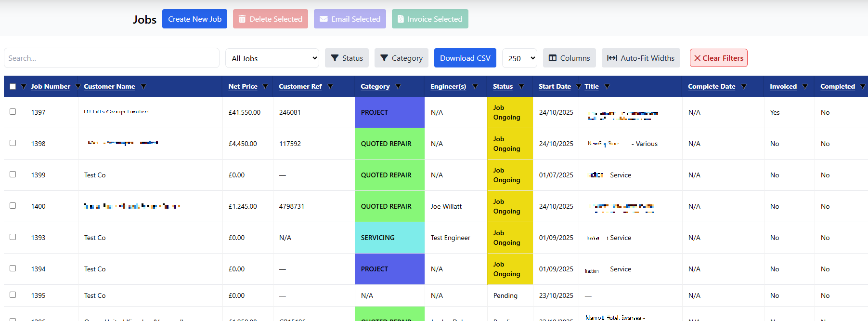Screen dimensions: 868x321
Task: Open filter icon beside Job Number header
Action: [x=78, y=87]
